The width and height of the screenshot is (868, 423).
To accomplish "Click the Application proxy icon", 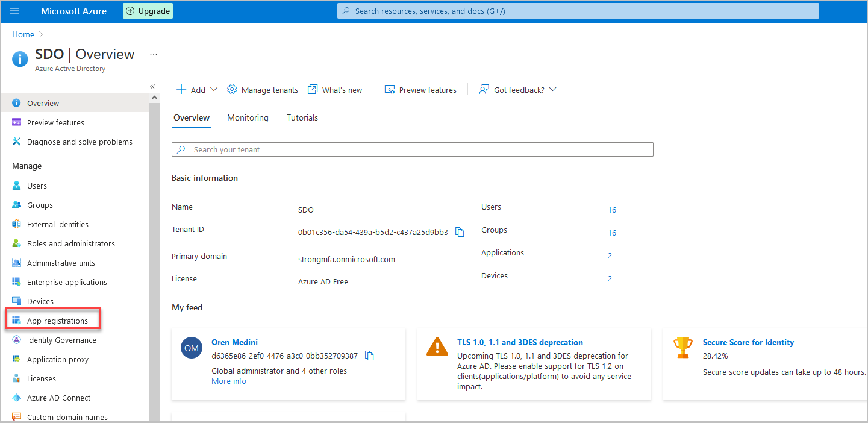I will pos(16,359).
